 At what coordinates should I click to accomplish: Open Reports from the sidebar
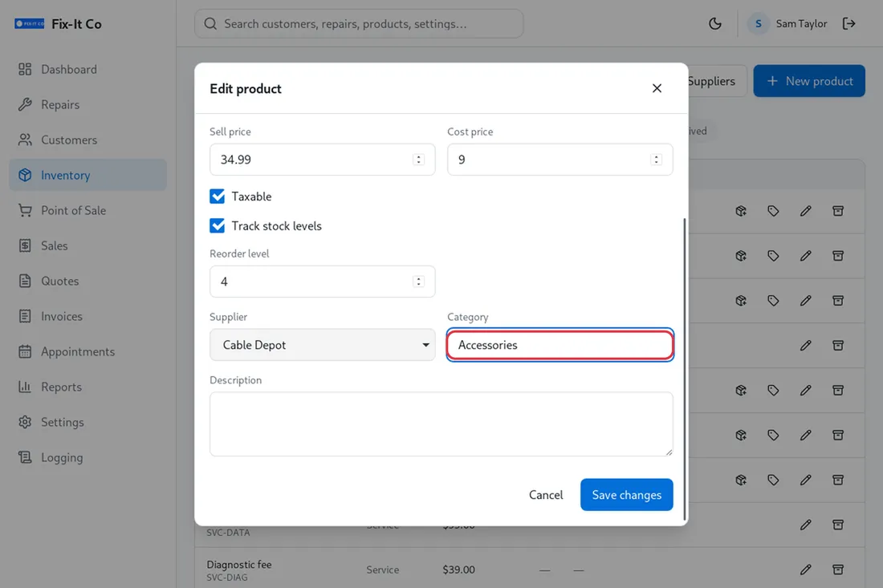pos(87,387)
